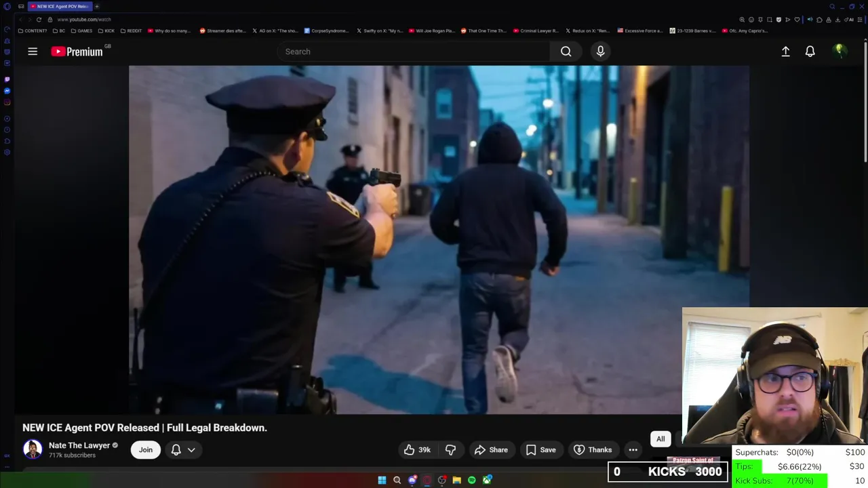Viewport: 868px width, 488px height.
Task: Expand the subscription notification bell dropdown
Action: [x=183, y=449]
